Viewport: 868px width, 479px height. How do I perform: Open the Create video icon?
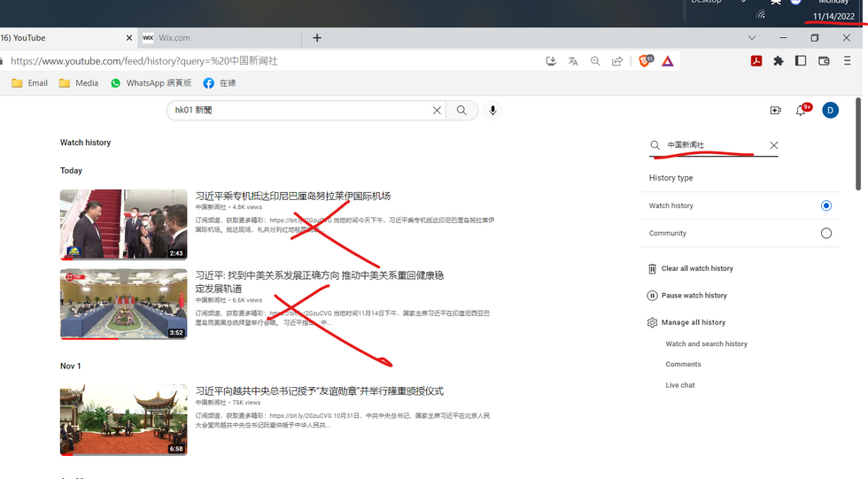776,111
